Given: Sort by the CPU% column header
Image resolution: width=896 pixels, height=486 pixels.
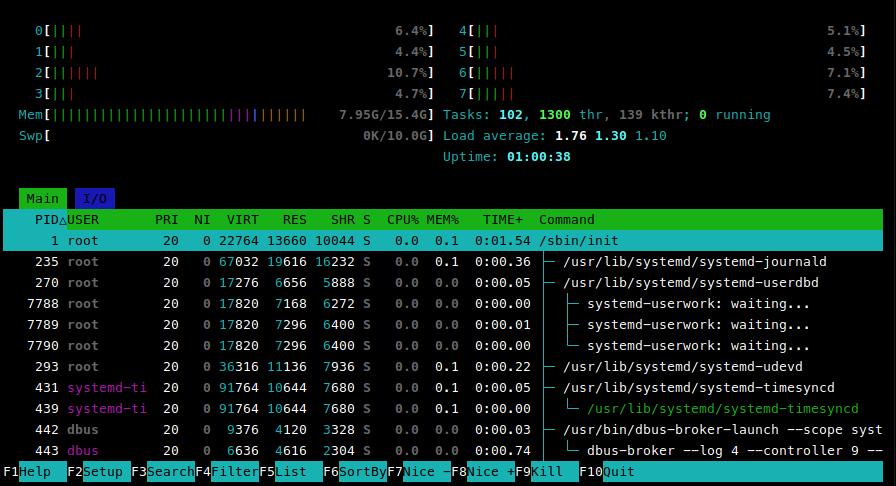Looking at the screenshot, I should (402, 219).
